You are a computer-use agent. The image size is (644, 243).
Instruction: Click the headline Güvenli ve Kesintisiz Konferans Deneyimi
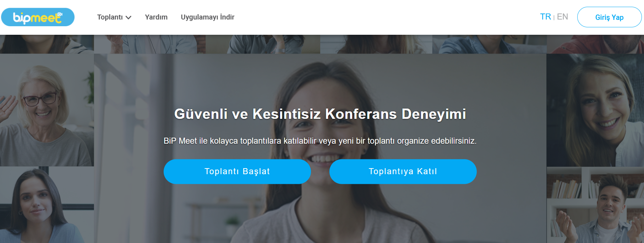pos(320,114)
